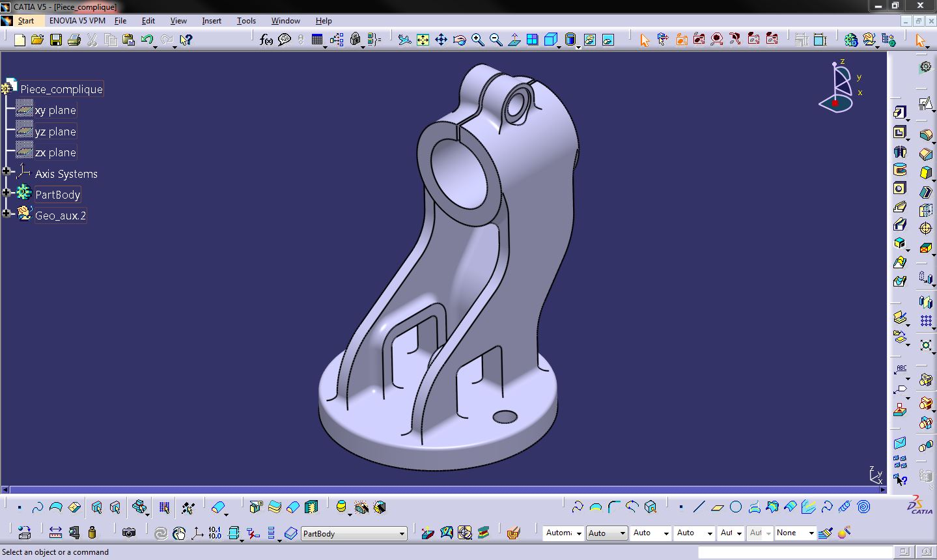Click the Isometric View cube icon

(550, 40)
